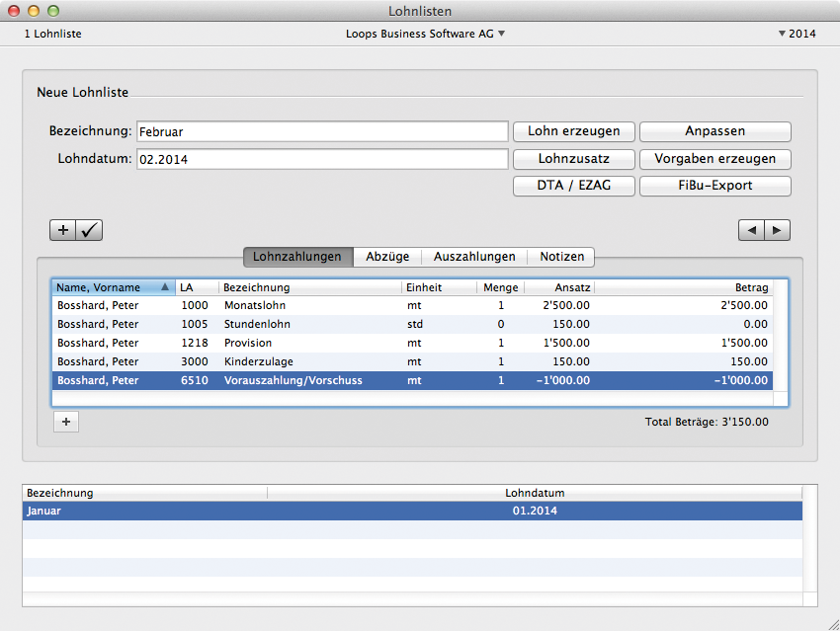This screenshot has height=631, width=840.
Task: Switch to the Abzüge tab
Action: 387,257
